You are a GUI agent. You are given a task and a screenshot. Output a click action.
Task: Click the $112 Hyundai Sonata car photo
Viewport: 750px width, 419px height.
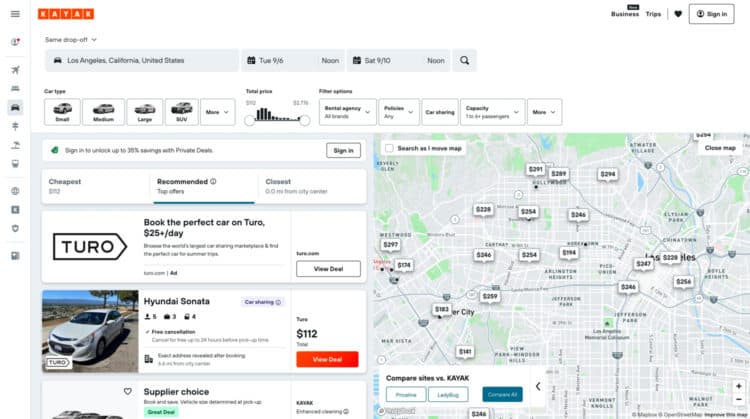pos(90,331)
